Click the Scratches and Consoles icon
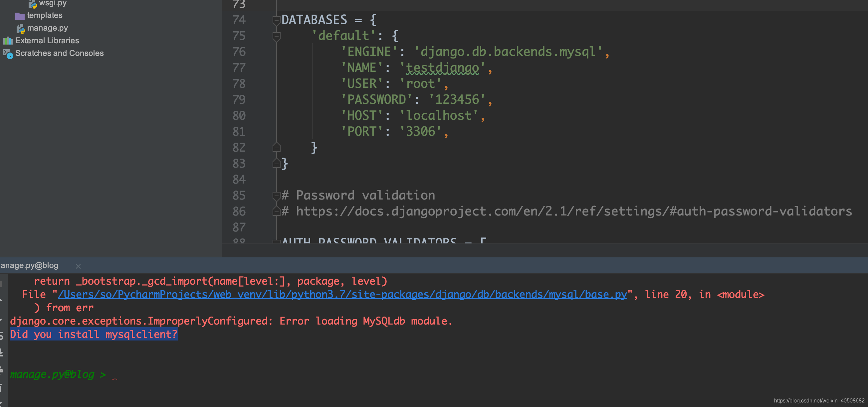868x407 pixels. tap(8, 54)
